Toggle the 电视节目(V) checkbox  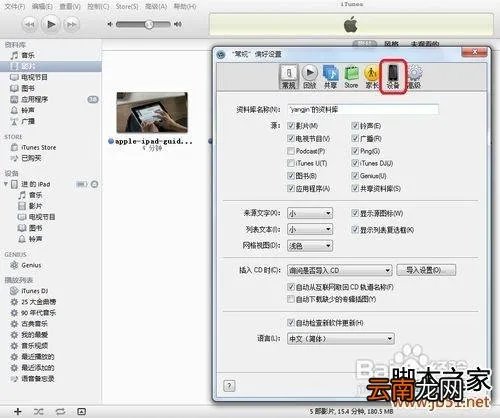[x=291, y=138]
